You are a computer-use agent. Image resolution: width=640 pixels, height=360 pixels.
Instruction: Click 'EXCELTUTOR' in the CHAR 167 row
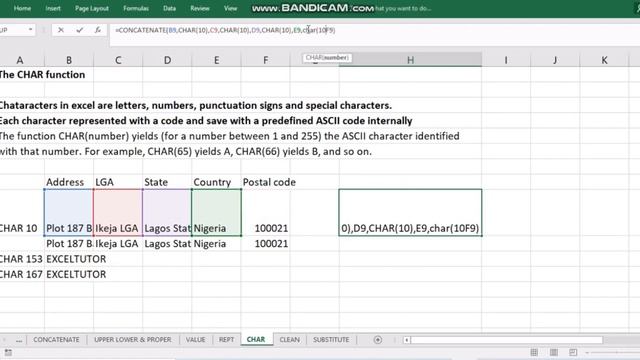coord(76,275)
